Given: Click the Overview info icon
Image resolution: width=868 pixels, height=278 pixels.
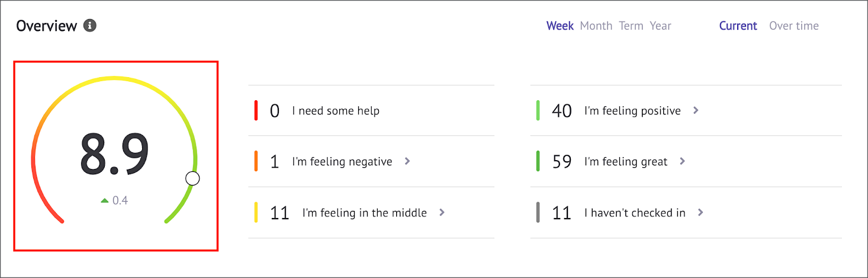Looking at the screenshot, I should (90, 26).
